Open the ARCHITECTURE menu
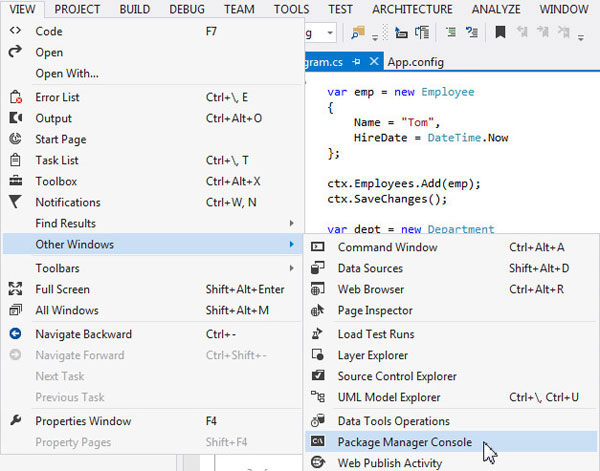The height and width of the screenshot is (471, 600). [412, 9]
